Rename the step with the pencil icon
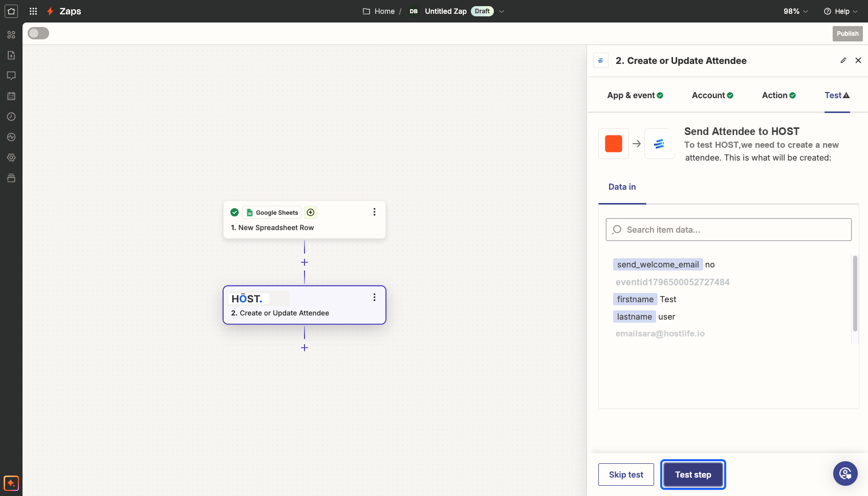 coord(843,60)
